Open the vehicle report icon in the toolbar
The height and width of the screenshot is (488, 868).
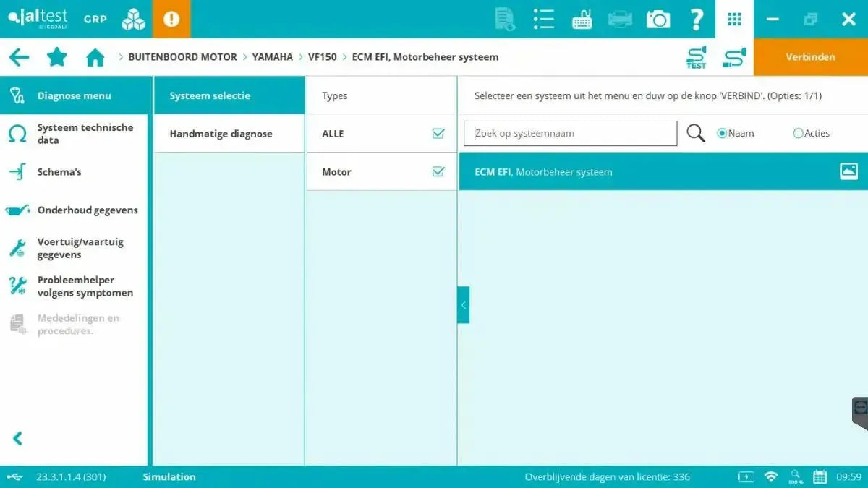pyautogui.click(x=504, y=19)
